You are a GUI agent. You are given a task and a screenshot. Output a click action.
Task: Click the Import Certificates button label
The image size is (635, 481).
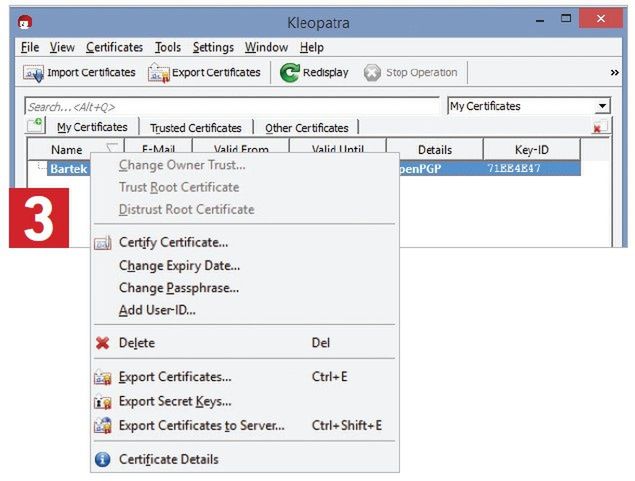(91, 72)
